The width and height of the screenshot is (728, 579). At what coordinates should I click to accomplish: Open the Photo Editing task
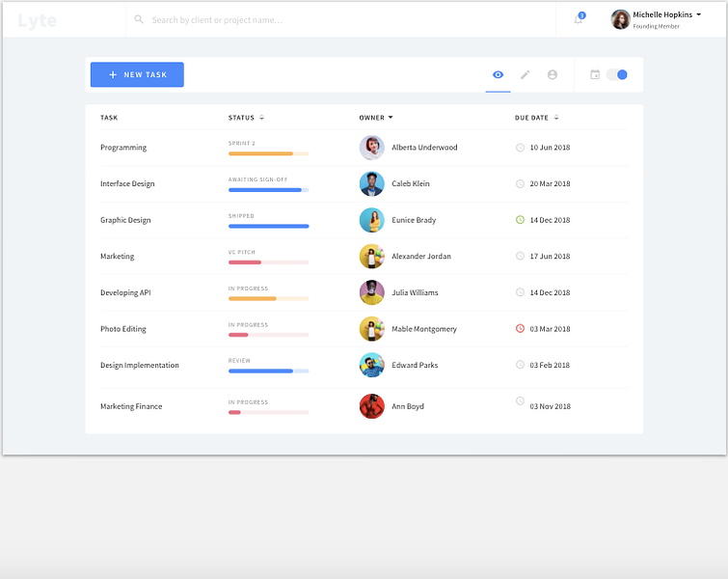coord(123,328)
